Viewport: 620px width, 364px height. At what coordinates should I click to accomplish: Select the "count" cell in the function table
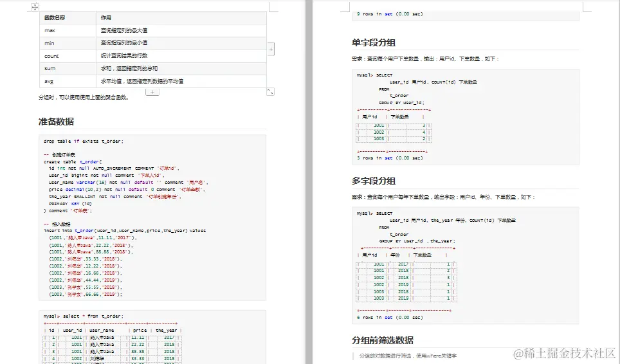click(x=68, y=56)
